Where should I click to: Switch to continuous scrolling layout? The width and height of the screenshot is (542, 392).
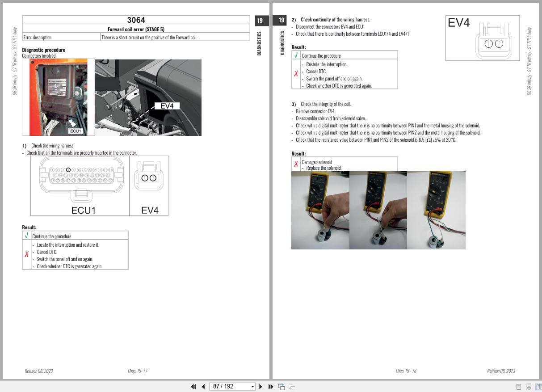click(529, 387)
